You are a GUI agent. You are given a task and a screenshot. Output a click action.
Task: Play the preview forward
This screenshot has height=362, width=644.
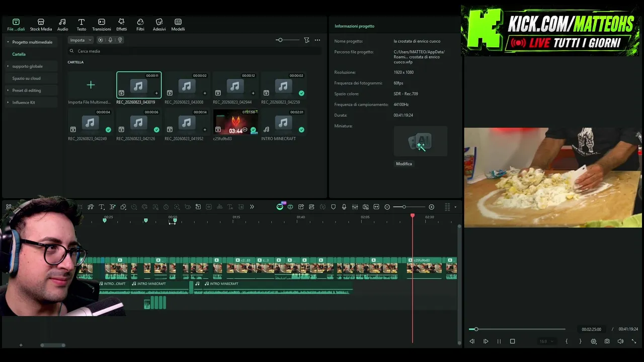pos(486,341)
